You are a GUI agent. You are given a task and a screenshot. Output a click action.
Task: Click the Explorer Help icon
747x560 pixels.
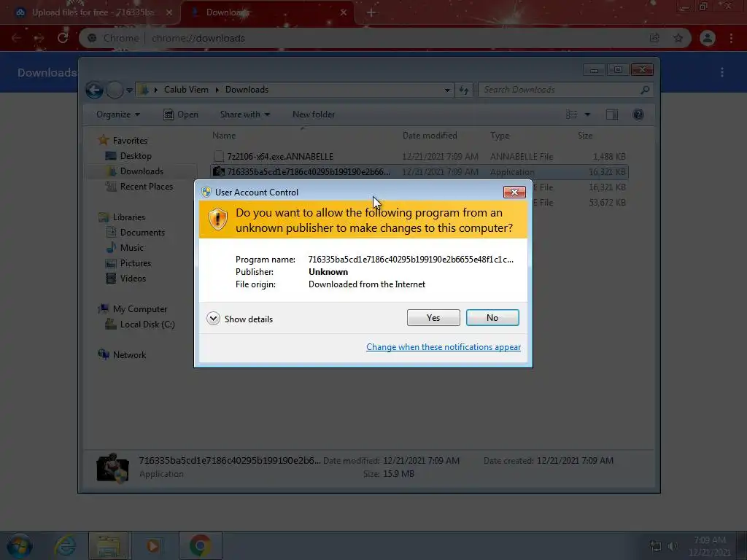(x=638, y=114)
